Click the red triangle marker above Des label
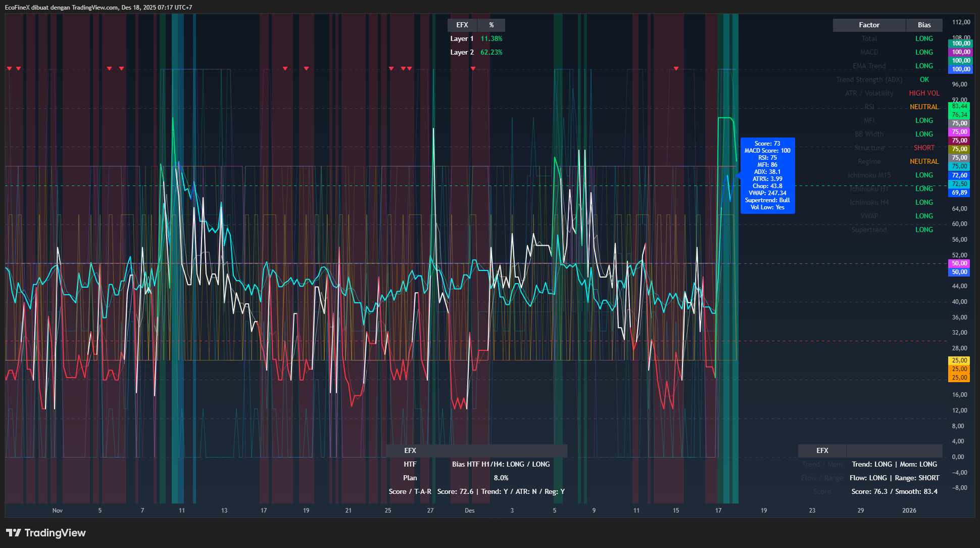Image resolution: width=980 pixels, height=548 pixels. pos(473,68)
